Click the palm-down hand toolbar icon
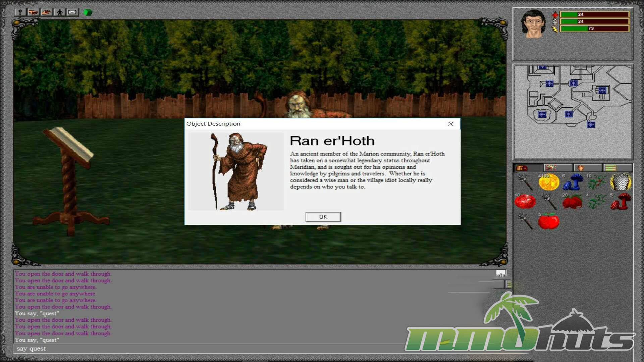Image resolution: width=644 pixels, height=362 pixels. [x=33, y=12]
